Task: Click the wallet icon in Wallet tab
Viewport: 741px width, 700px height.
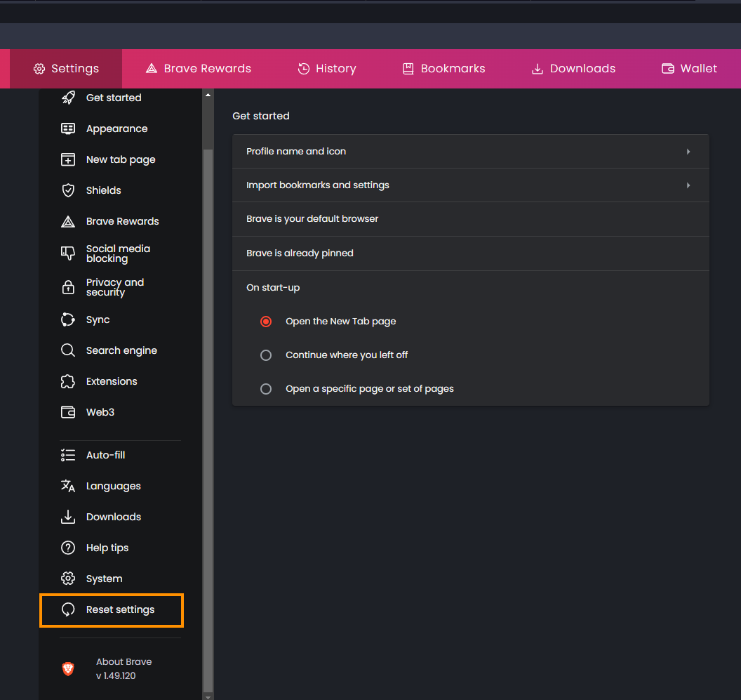Action: coord(668,69)
